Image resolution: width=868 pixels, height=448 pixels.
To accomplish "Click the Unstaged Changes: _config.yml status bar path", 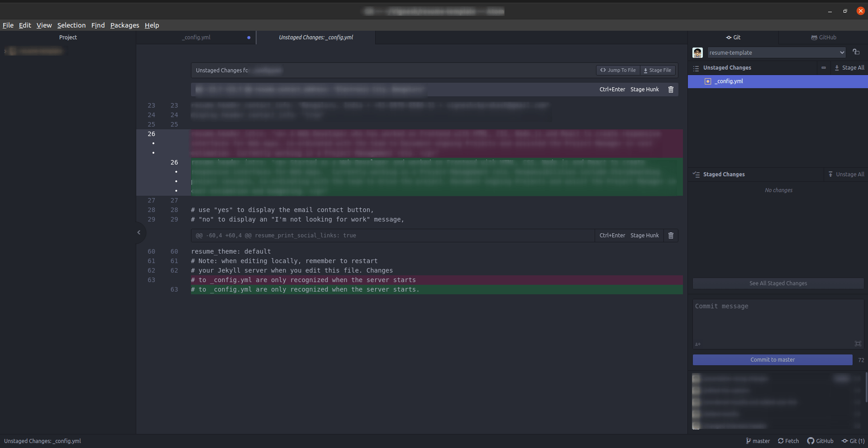I will pyautogui.click(x=43, y=441).
